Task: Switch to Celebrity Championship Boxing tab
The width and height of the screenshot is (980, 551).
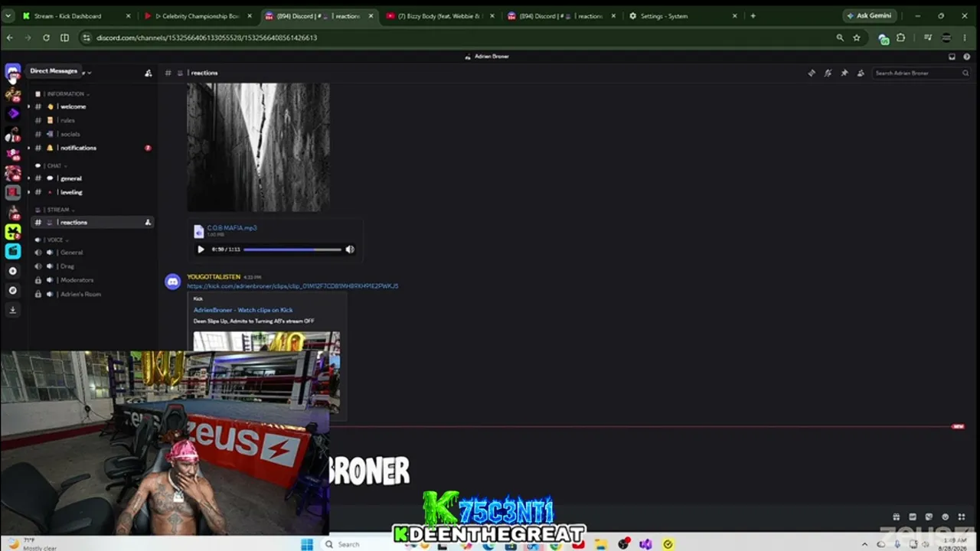Action: pos(197,16)
